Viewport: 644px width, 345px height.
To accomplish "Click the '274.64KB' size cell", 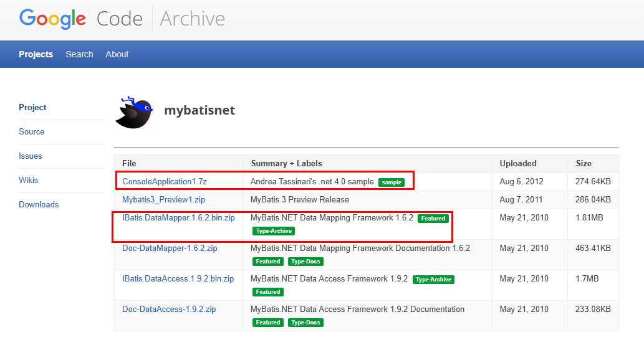I will [593, 181].
